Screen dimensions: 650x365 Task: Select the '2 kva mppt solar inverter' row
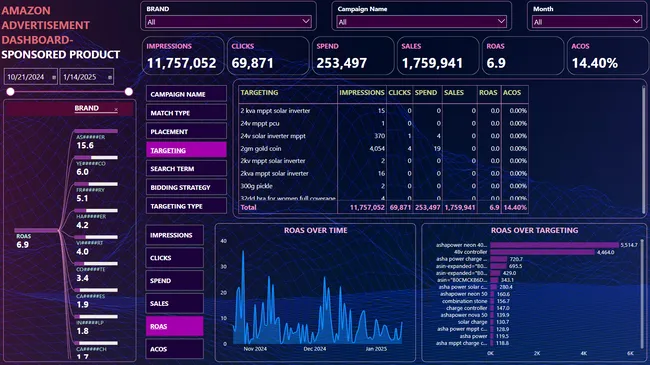383,111
